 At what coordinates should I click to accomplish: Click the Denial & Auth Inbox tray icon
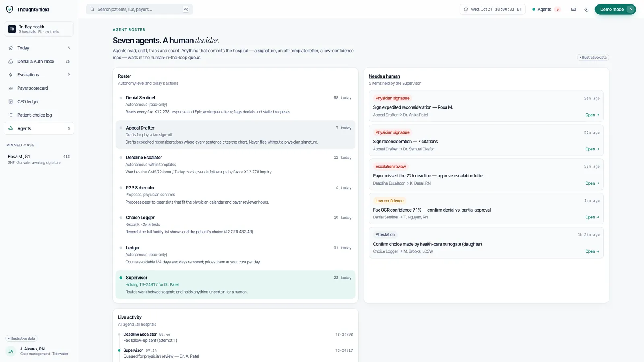point(11,62)
